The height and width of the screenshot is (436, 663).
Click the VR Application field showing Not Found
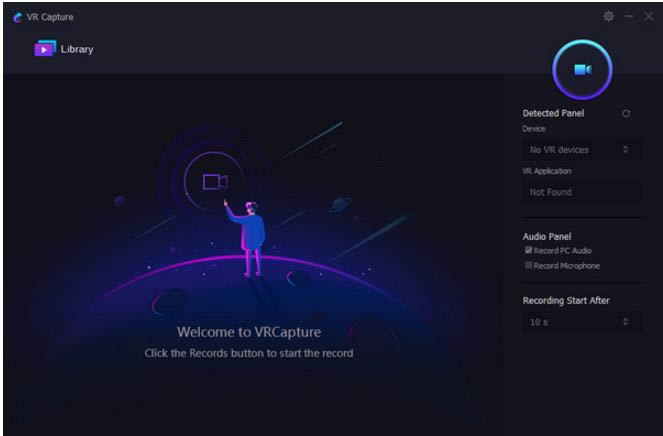pos(582,192)
